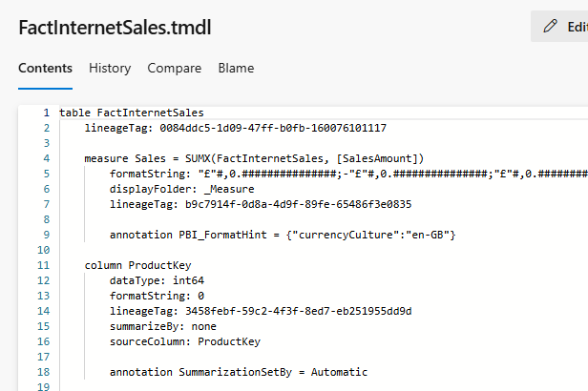Select line number 4 in the gutter
This screenshot has height=391, width=588.
46,158
